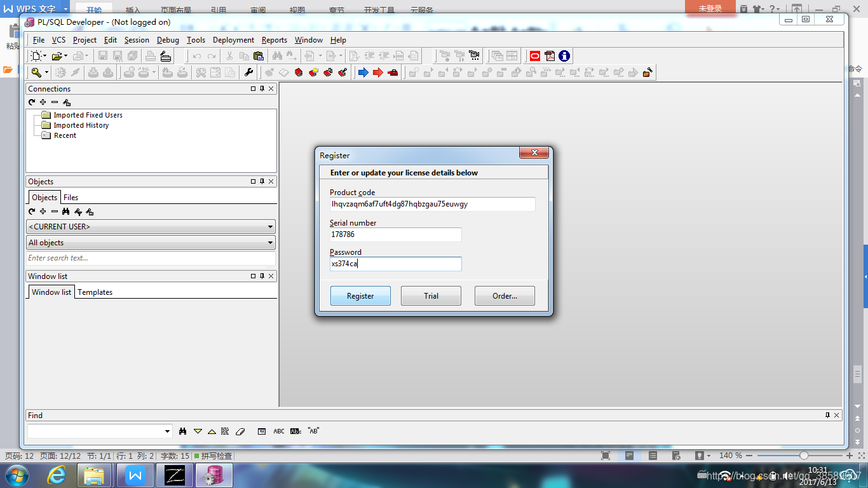
Task: Open the File menu
Action: pyautogui.click(x=39, y=40)
